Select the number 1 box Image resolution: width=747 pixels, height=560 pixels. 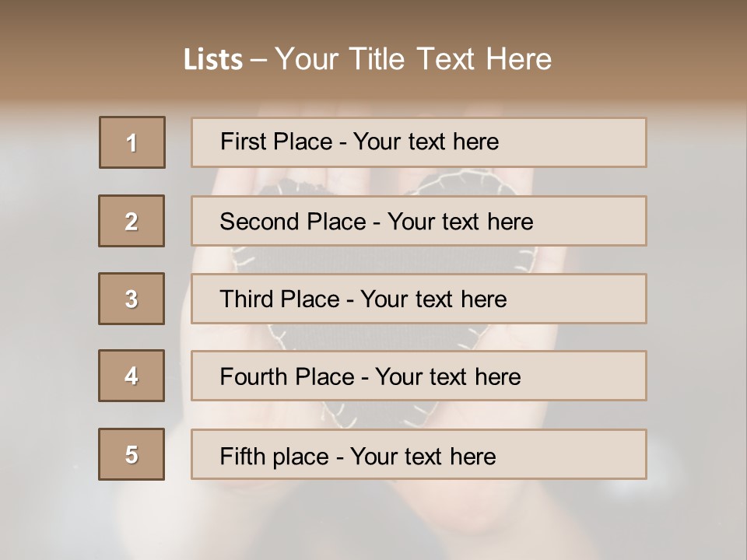(132, 142)
